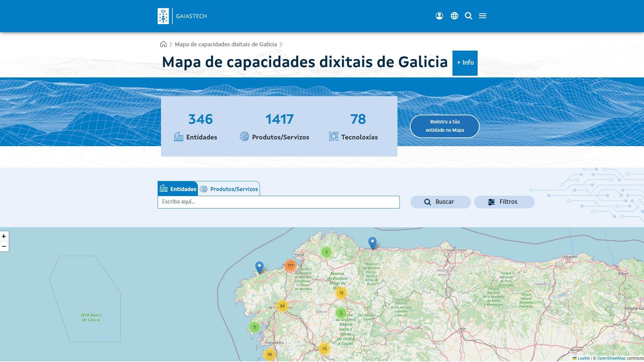The width and height of the screenshot is (644, 362).
Task: Click the building icon beside Entidades count
Action: pos(178,136)
